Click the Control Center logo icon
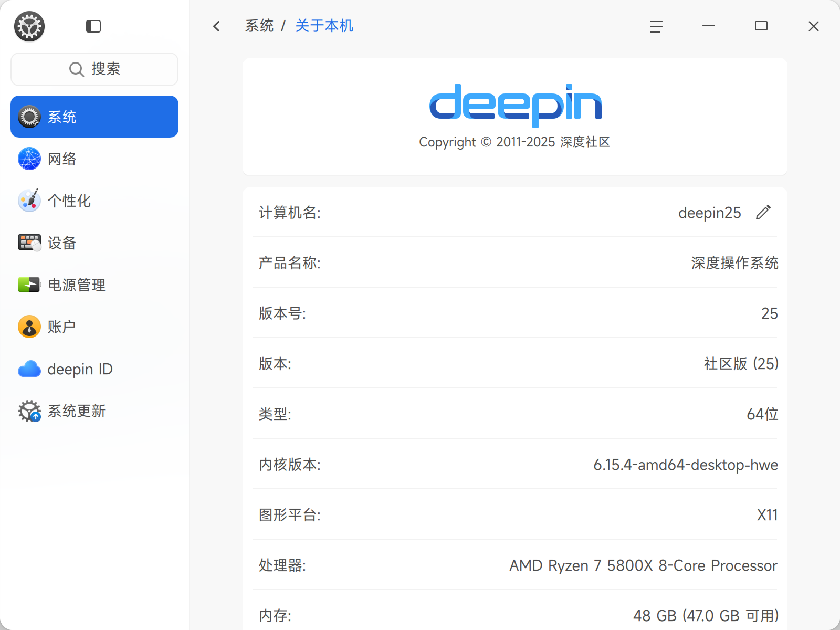This screenshot has width=840, height=630. coord(29,26)
